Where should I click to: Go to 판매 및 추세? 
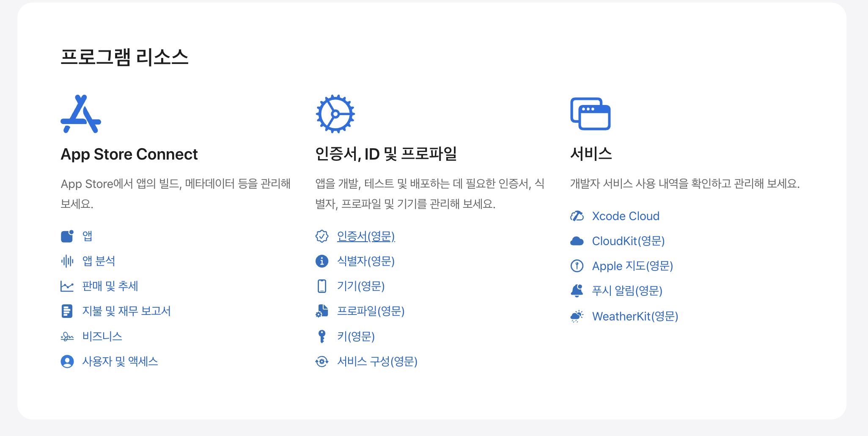point(110,286)
